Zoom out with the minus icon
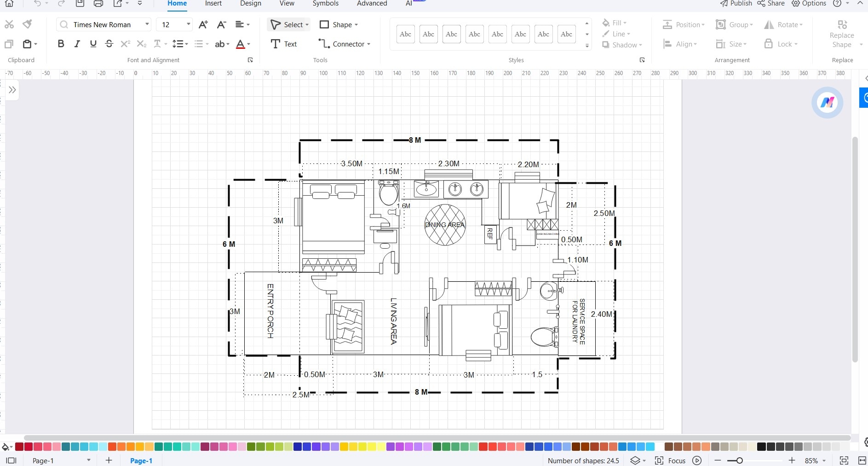 click(x=718, y=460)
